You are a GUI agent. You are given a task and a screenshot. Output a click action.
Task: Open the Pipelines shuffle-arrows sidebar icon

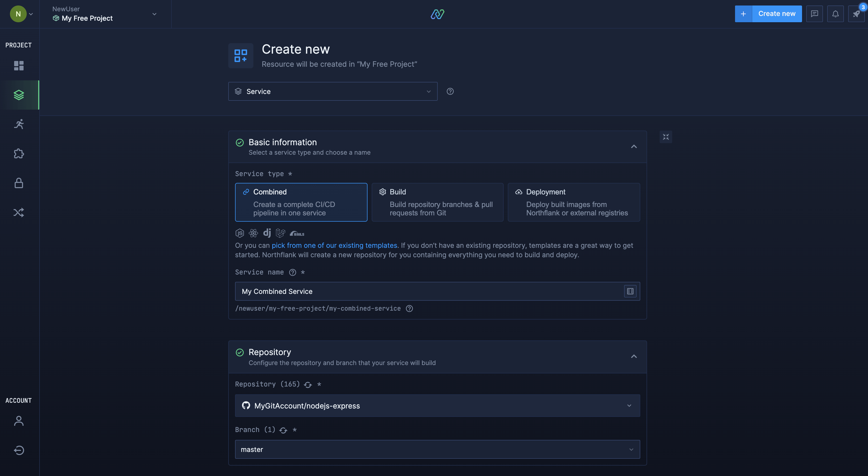19,212
